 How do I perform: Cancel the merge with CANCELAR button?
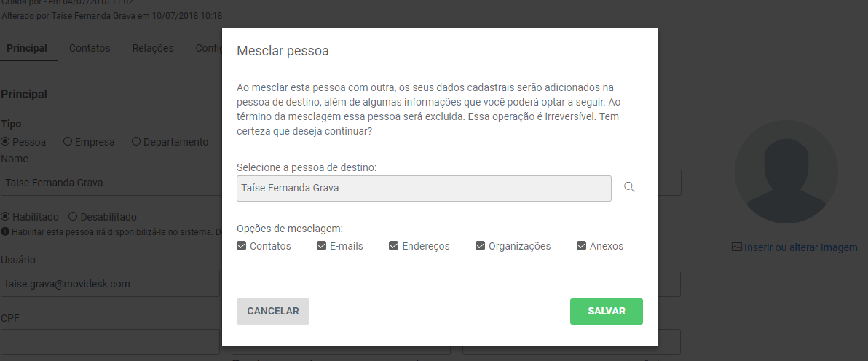273,312
